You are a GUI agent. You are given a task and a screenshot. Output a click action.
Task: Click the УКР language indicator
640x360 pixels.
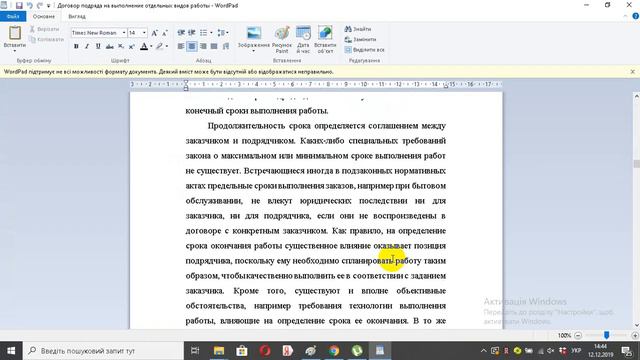click(576, 351)
